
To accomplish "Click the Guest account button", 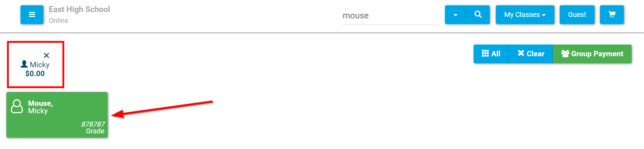I will (577, 15).
